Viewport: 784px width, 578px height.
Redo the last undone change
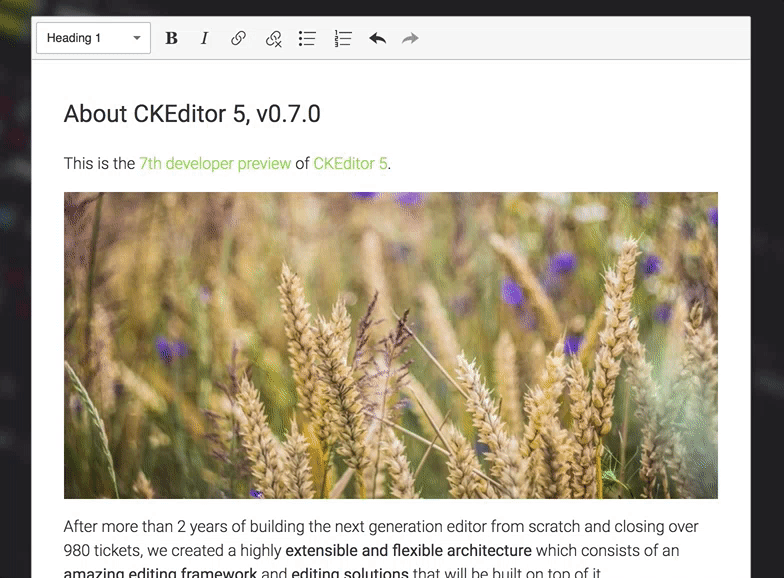coord(410,38)
